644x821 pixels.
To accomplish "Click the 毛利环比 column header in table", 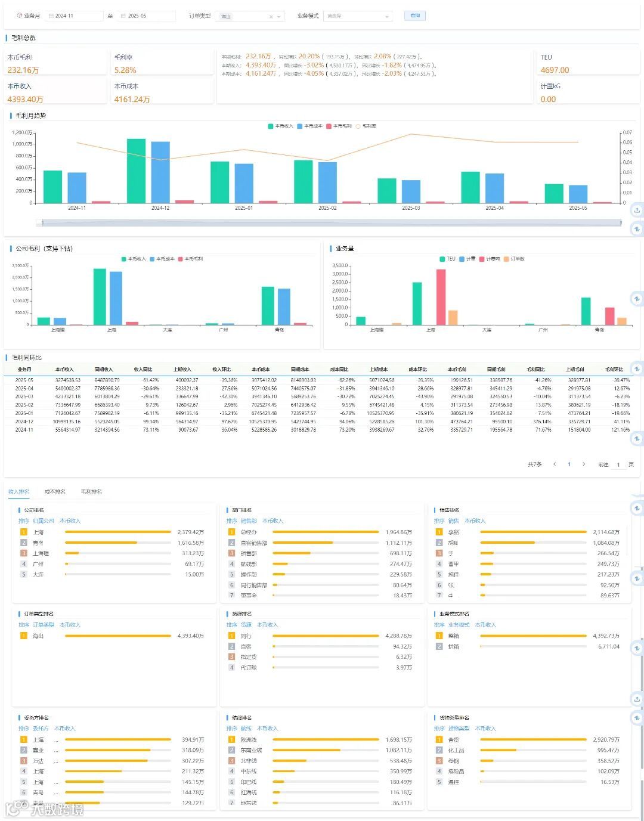I will click(x=614, y=370).
